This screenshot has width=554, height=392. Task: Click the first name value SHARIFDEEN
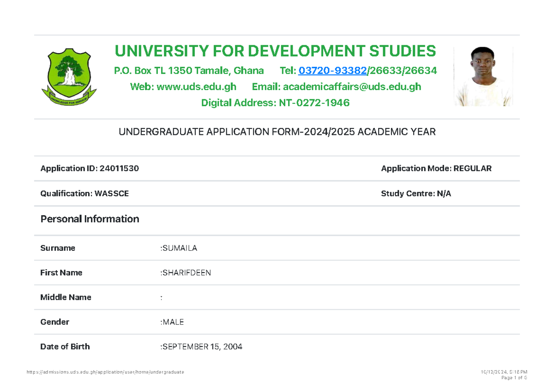186,273
